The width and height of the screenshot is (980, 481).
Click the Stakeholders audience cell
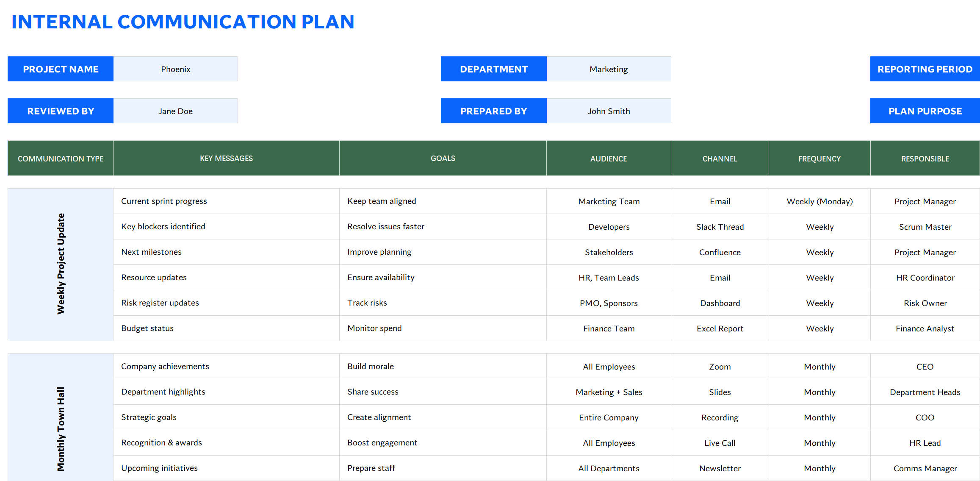coord(609,252)
